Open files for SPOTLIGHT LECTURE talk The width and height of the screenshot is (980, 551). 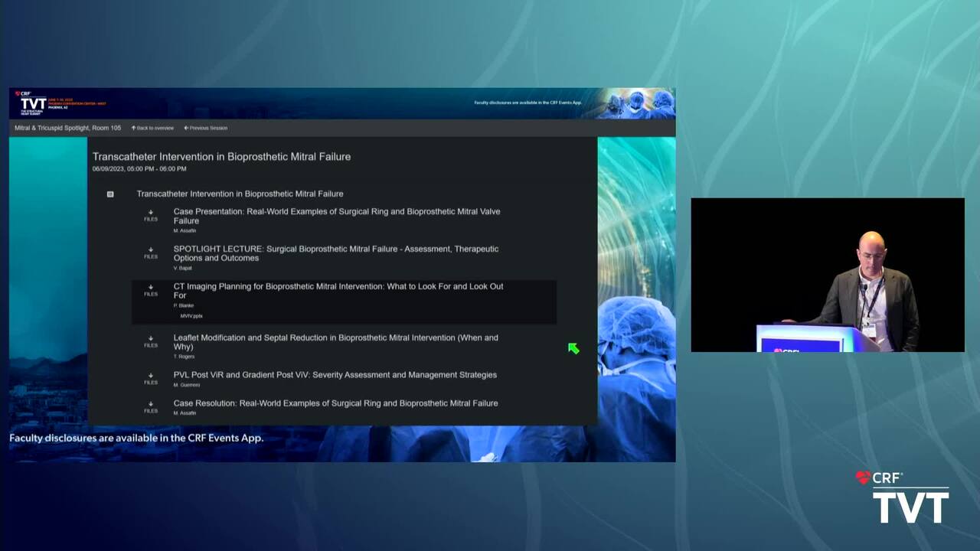point(151,253)
